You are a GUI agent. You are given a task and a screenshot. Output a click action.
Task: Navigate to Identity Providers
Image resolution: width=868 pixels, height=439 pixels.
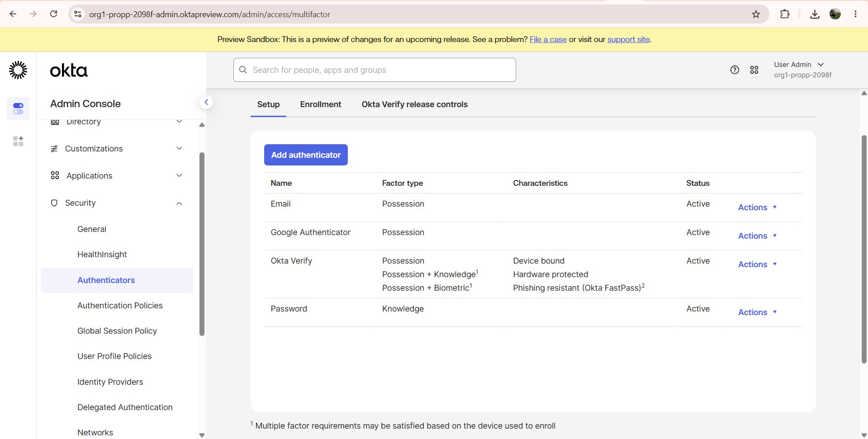click(x=110, y=382)
